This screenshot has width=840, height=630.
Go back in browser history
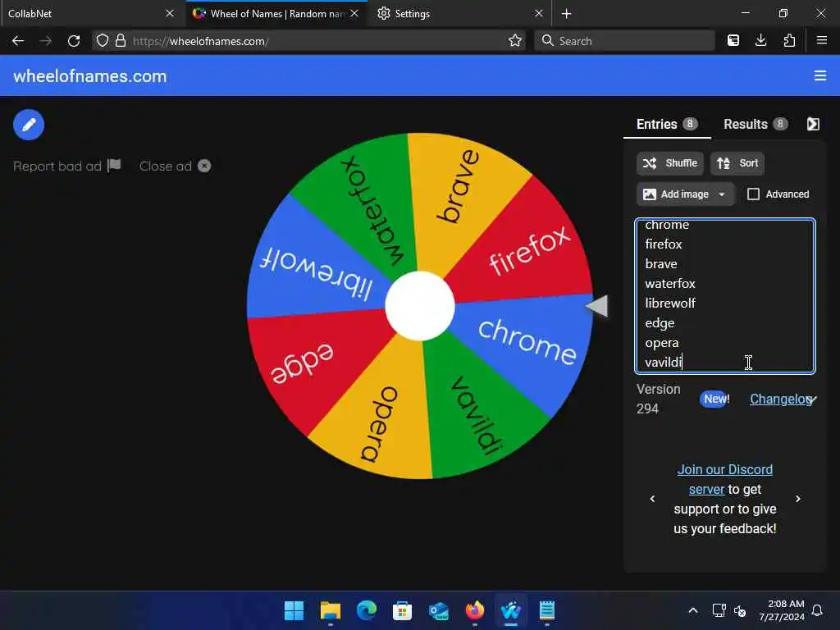click(18, 41)
